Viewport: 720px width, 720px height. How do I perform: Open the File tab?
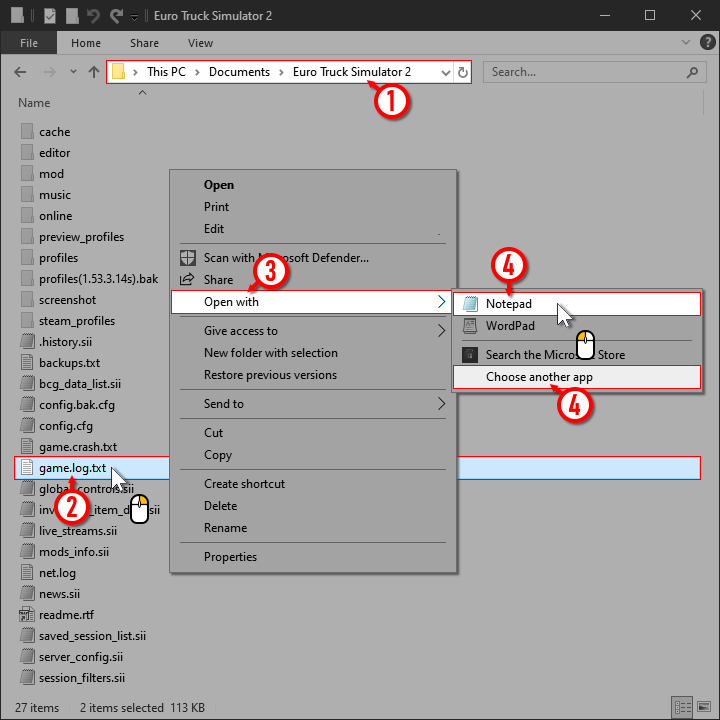29,43
